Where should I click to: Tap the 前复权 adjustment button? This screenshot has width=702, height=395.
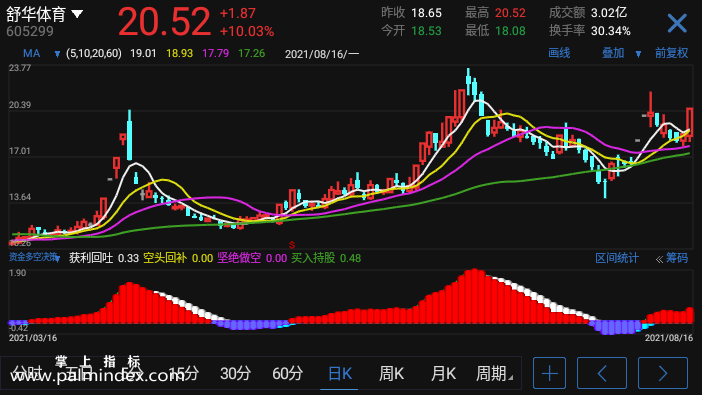(x=671, y=53)
